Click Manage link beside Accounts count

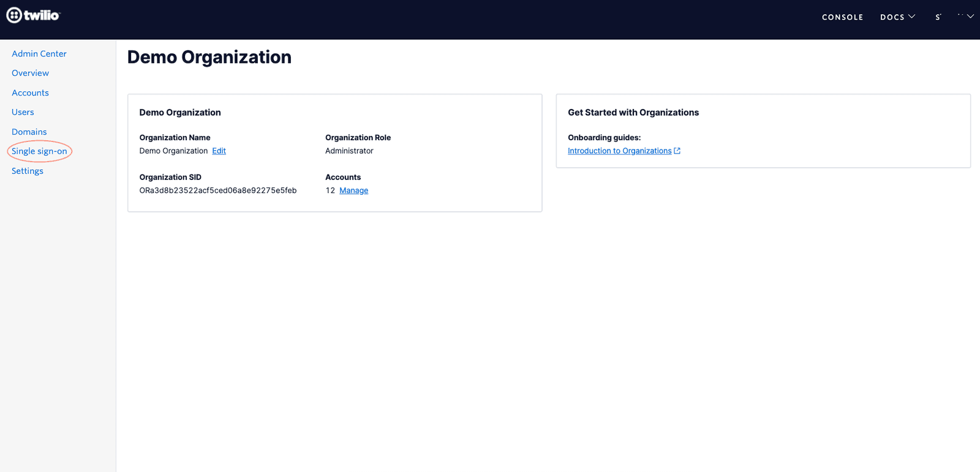click(353, 190)
